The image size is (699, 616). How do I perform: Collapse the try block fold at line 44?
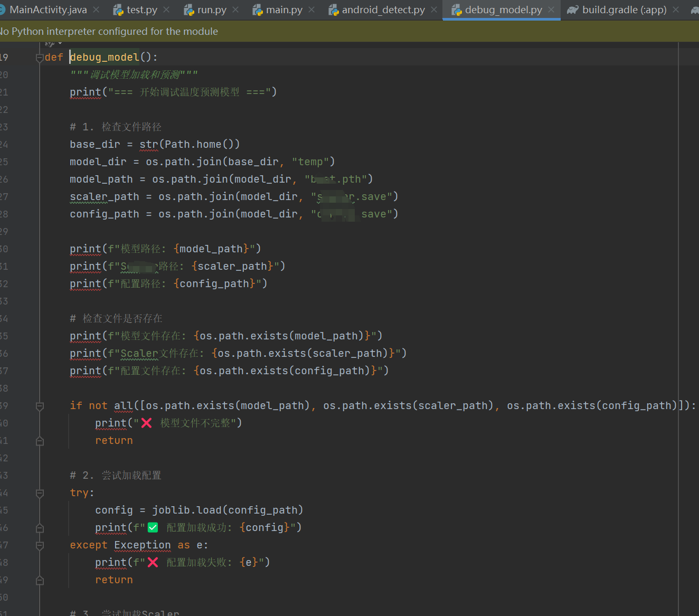pos(39,493)
